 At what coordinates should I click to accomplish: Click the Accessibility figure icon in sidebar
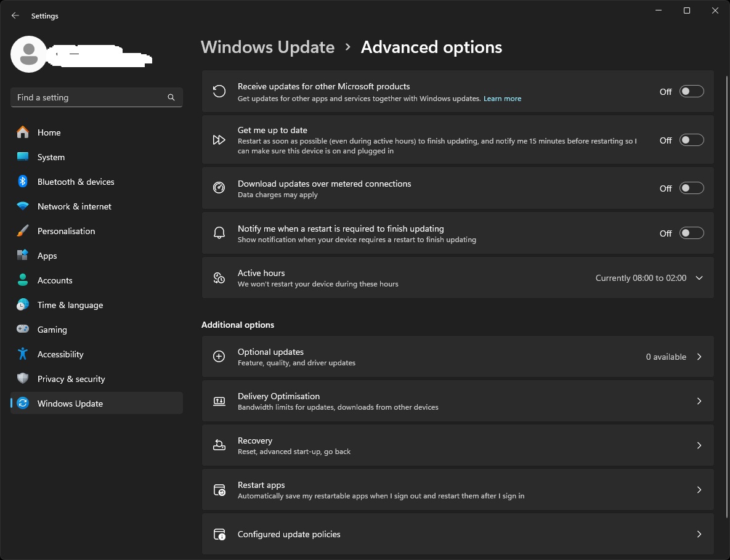tap(23, 354)
